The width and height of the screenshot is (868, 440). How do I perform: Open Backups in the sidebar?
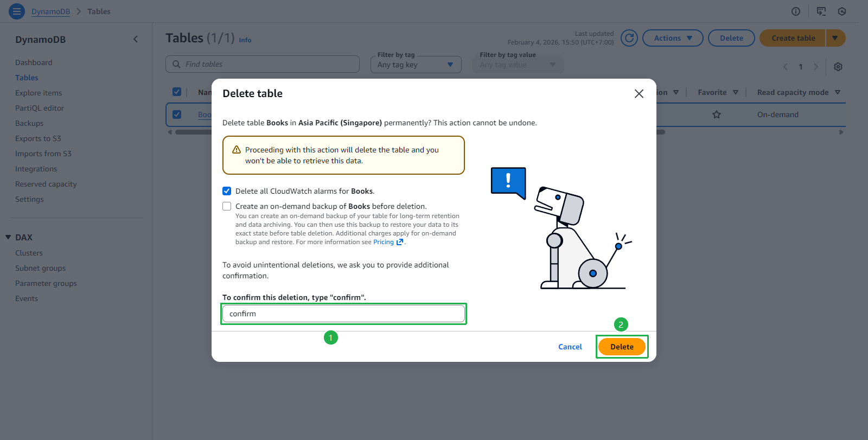point(29,123)
